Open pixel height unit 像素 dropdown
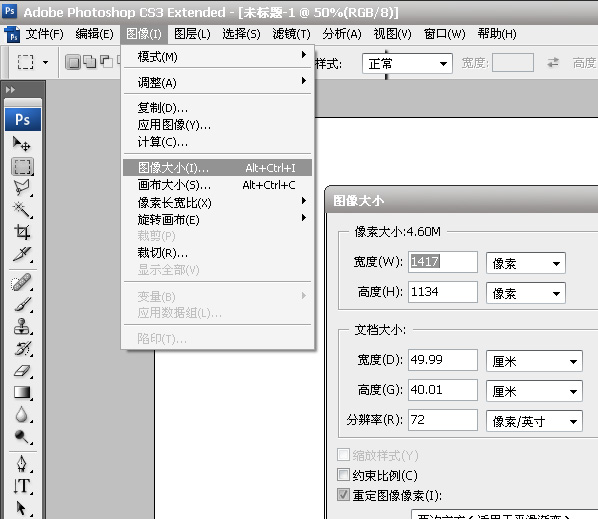 [526, 293]
